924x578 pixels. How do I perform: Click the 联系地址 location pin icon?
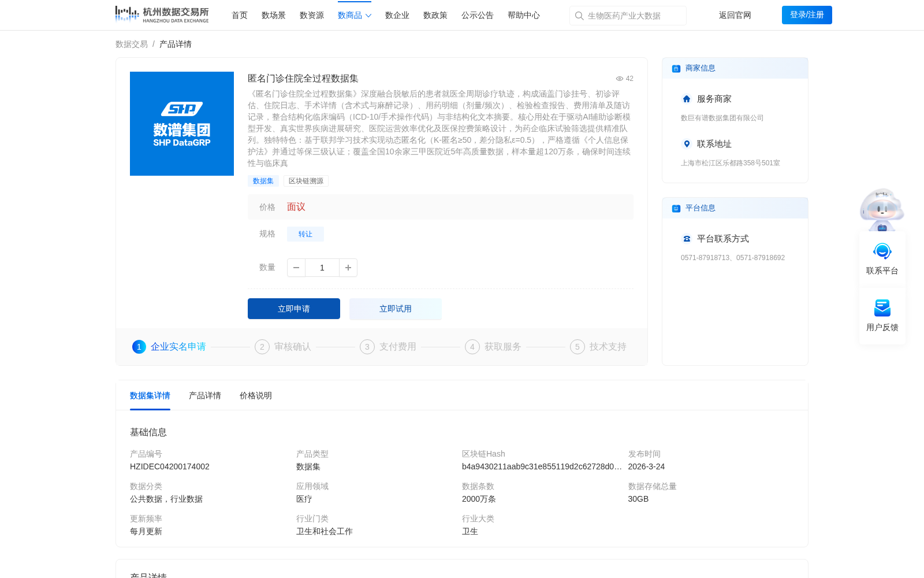[687, 144]
